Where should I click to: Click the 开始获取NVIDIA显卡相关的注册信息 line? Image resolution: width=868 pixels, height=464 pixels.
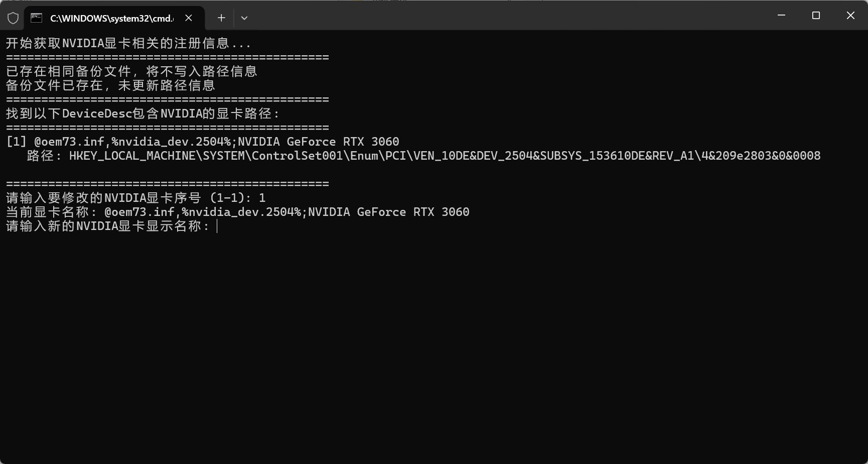tap(128, 44)
